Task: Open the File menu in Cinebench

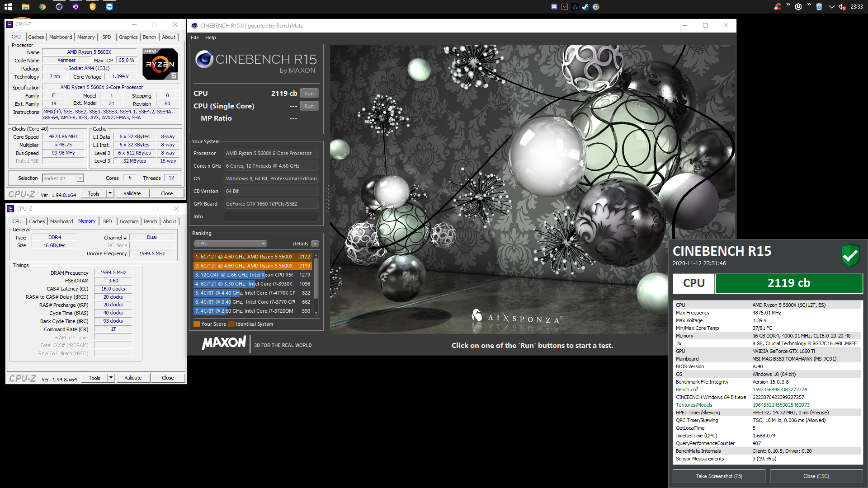Action: tap(195, 38)
